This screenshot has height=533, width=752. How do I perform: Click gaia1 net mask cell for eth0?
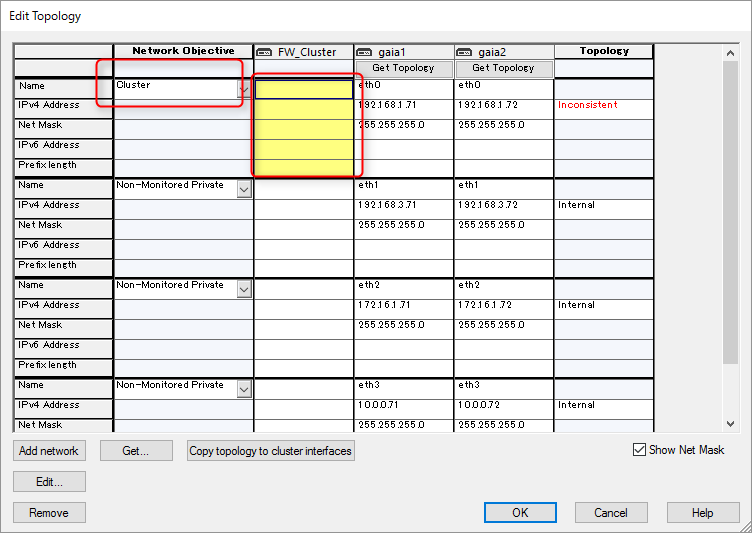404,130
